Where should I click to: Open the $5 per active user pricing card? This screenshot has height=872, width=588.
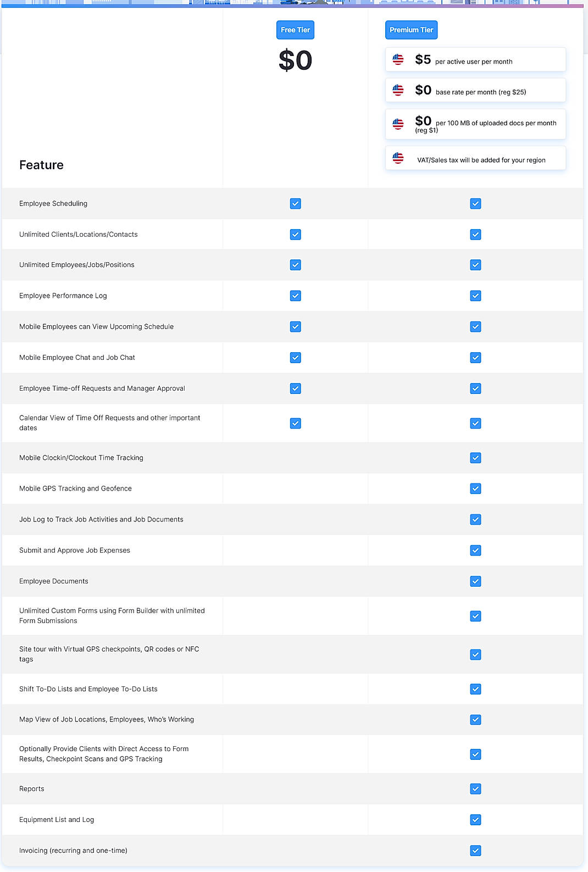[475, 59]
